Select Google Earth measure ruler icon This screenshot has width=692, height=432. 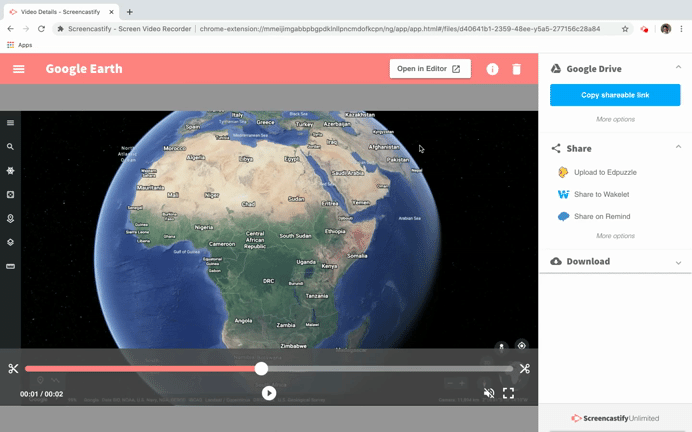pos(10,266)
